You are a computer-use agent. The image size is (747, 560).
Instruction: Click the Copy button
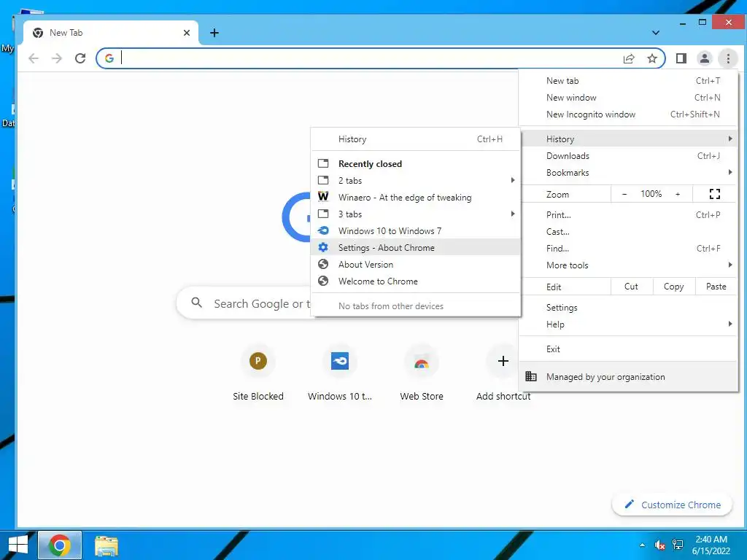tap(673, 286)
